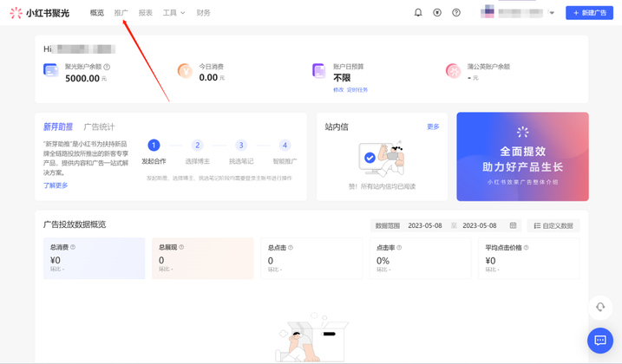Click the wallet coin icon in header
This screenshot has width=622, height=364.
tap(437, 13)
